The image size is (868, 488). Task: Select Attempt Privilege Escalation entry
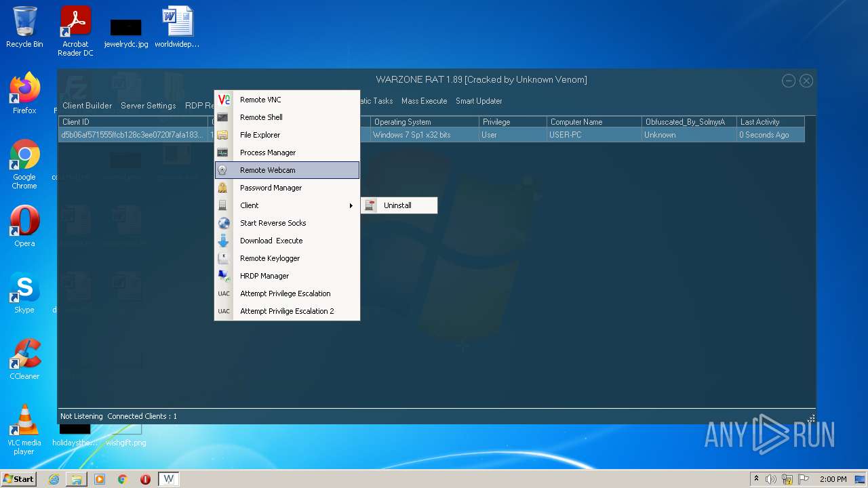click(x=287, y=293)
